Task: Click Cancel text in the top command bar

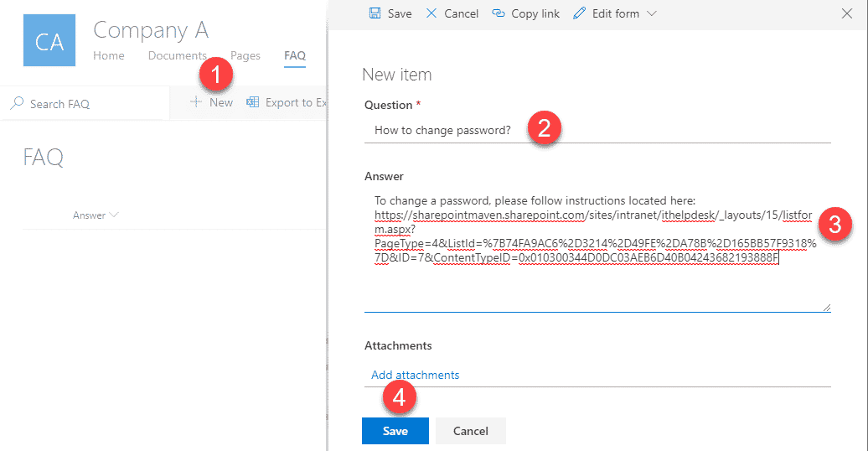Action: click(461, 14)
